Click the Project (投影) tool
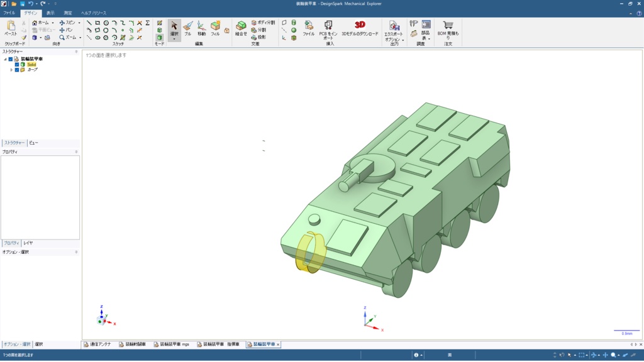The height and width of the screenshot is (362, 644). (x=258, y=37)
